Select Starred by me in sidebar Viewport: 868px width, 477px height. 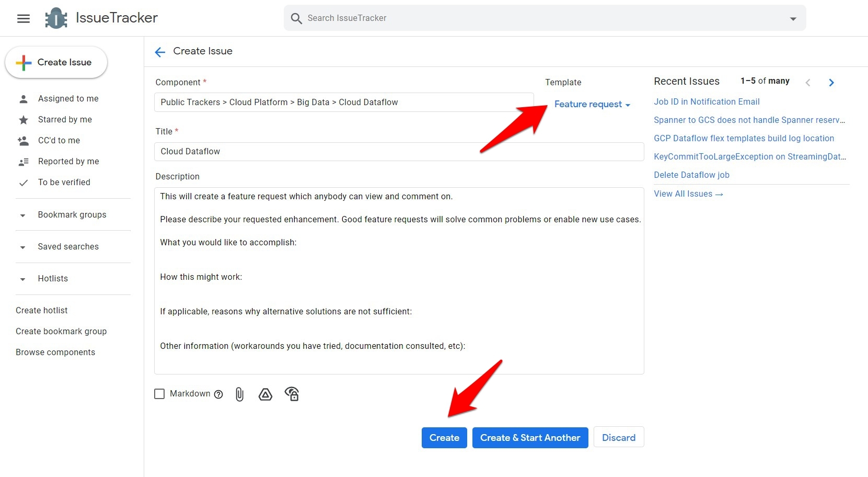click(x=65, y=120)
